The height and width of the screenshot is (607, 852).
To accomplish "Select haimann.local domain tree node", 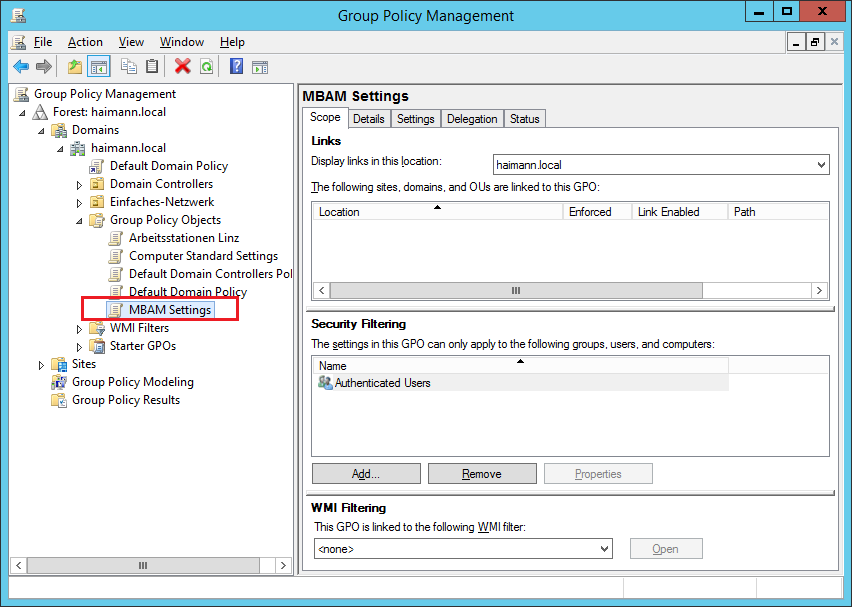I will pyautogui.click(x=128, y=148).
